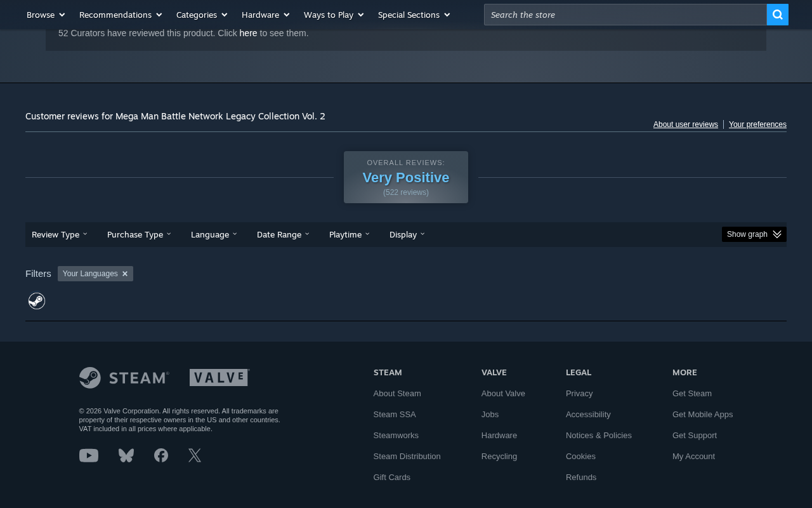
Task: Open the Recommendations menu
Action: point(121,15)
